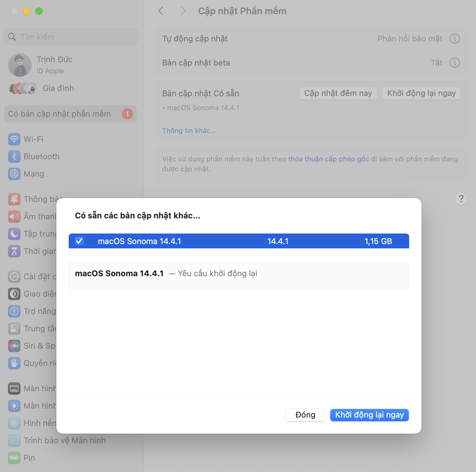476x472 pixels.
Task: Click the Âm thanh speaker icon
Action: click(x=14, y=217)
